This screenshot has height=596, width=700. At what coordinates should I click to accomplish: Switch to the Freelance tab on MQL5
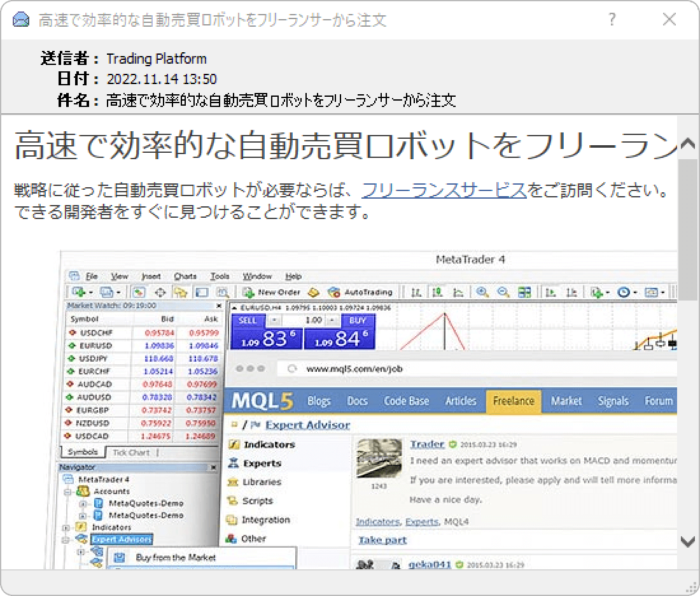click(513, 401)
